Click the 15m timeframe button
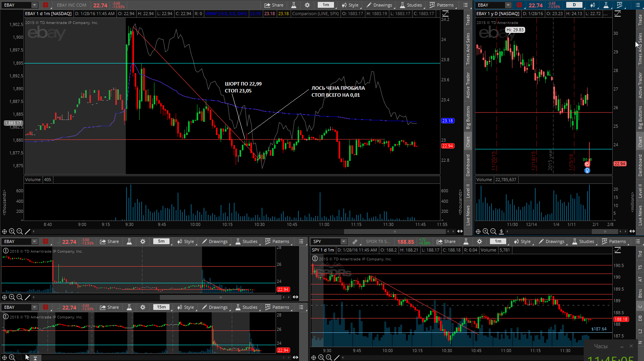The width and height of the screenshot is (644, 361). 161,307
